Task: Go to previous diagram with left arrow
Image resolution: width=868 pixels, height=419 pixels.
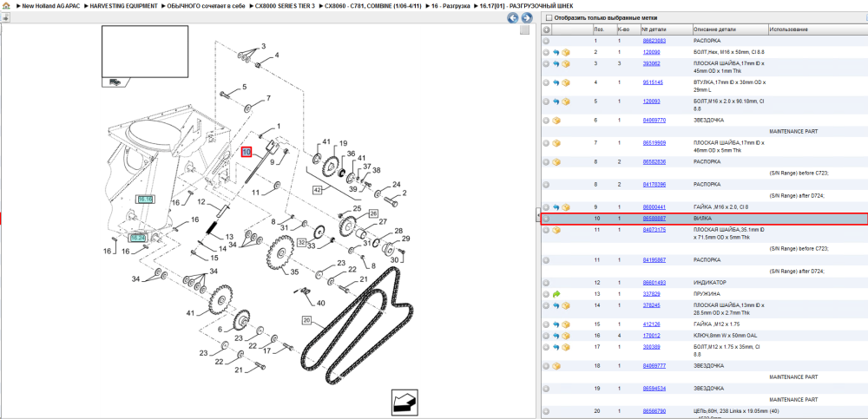Action: (x=513, y=18)
